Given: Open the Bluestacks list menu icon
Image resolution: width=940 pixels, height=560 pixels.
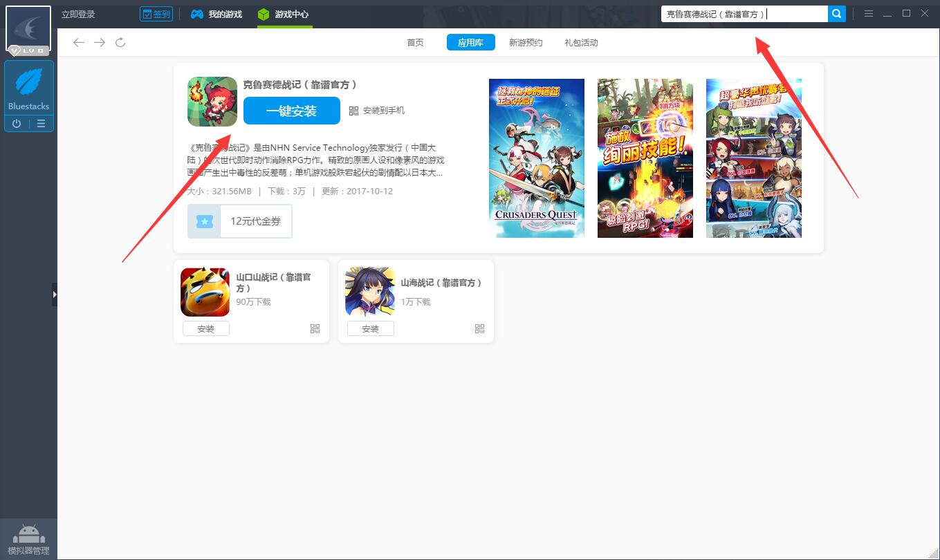Looking at the screenshot, I should pyautogui.click(x=41, y=124).
